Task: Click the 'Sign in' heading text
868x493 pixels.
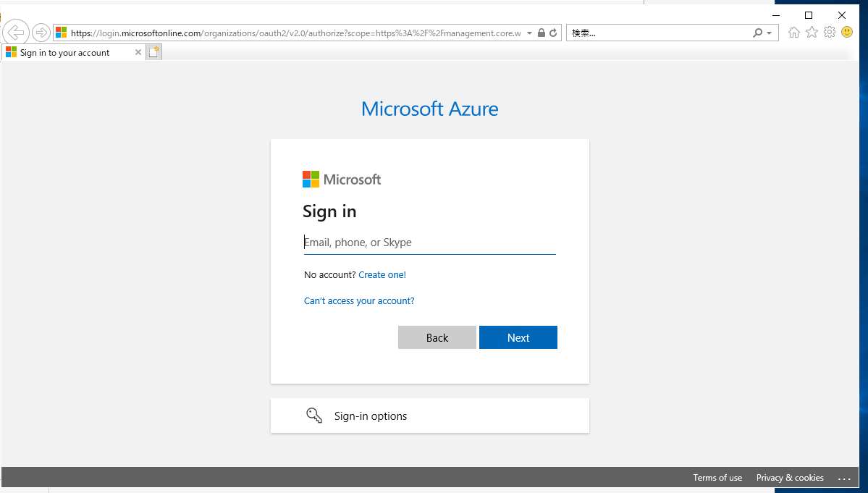Action: [329, 211]
